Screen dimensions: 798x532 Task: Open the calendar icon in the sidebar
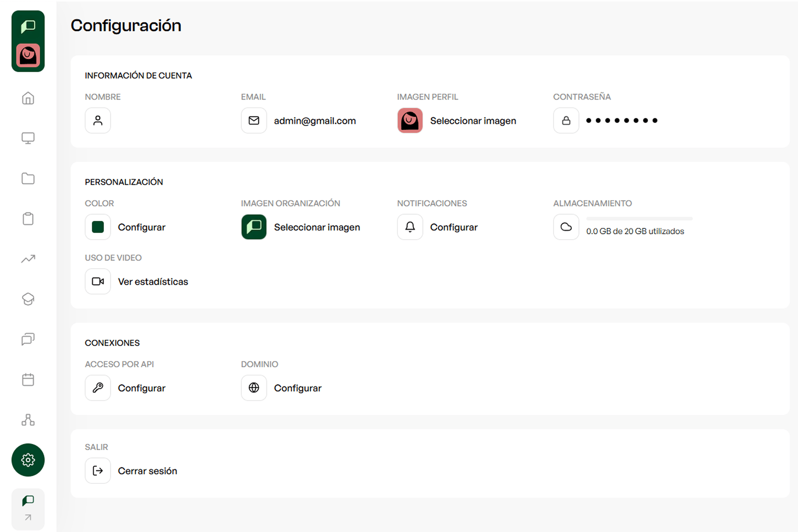click(x=28, y=380)
